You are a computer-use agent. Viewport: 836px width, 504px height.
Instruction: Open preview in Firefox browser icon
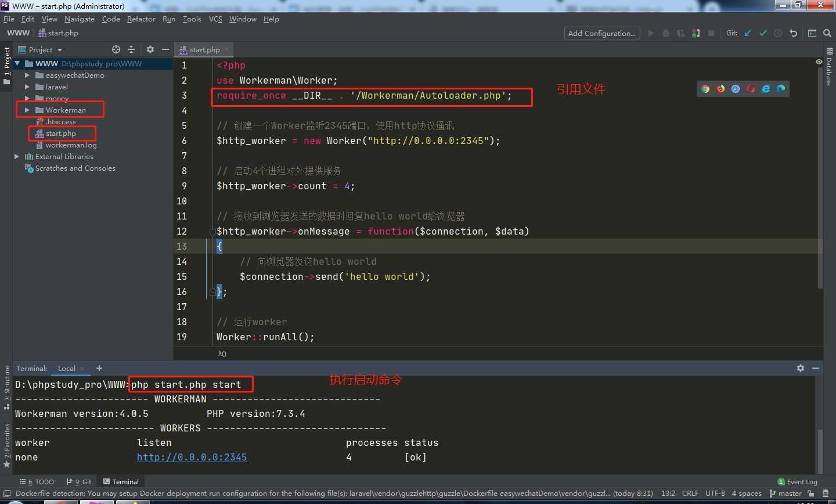tap(720, 89)
